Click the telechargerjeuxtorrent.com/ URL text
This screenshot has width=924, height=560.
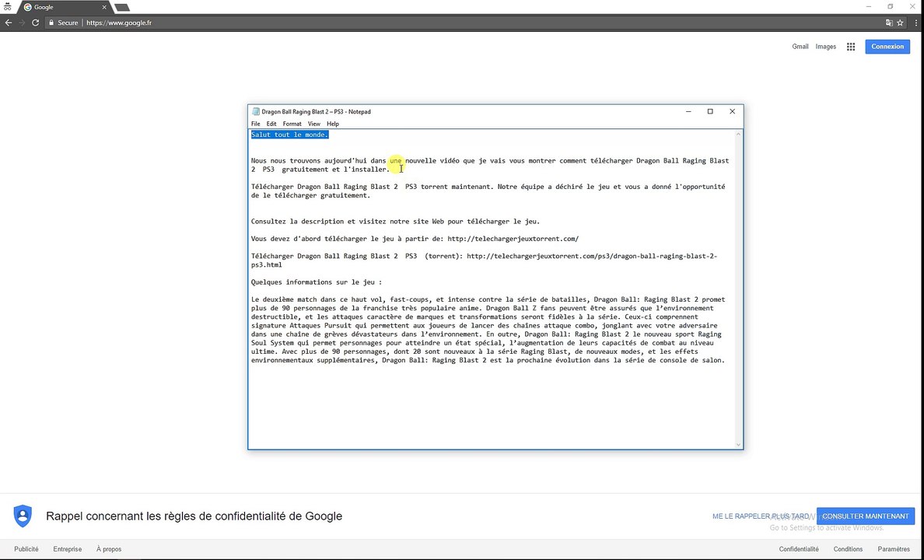[x=513, y=239]
